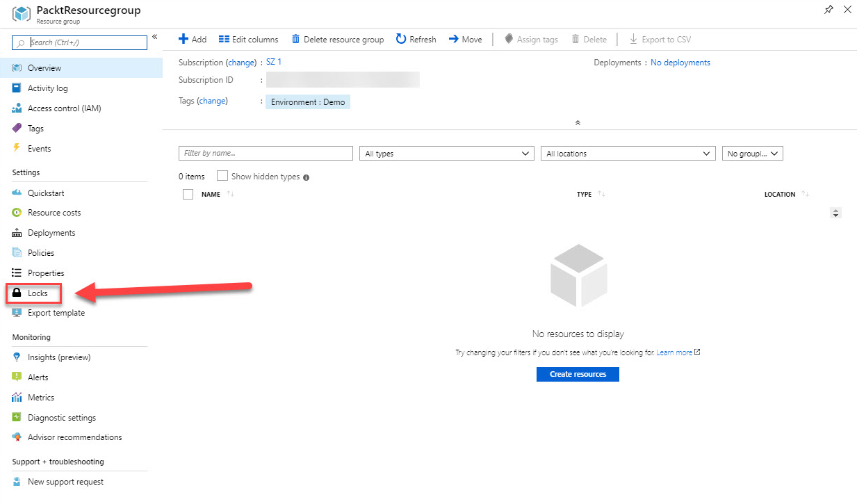Screen dimensions: 857x504
Task: Click the PacktResourcegroup cube icon in header
Action: 21,15
